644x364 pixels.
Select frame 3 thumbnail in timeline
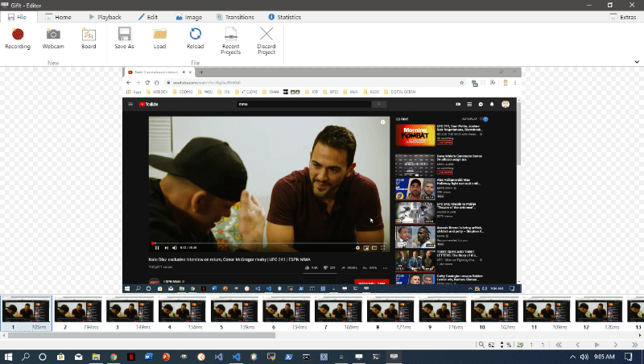click(130, 311)
